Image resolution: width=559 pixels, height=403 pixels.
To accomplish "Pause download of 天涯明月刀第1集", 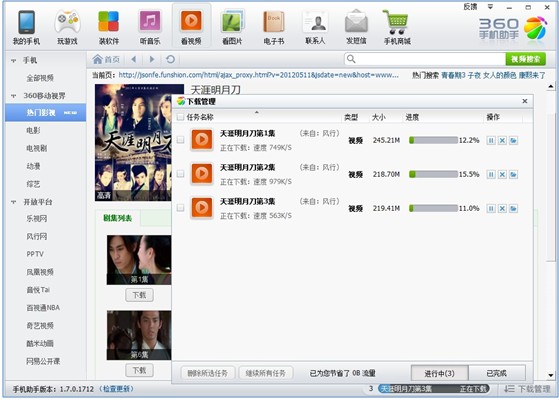I will (491, 141).
